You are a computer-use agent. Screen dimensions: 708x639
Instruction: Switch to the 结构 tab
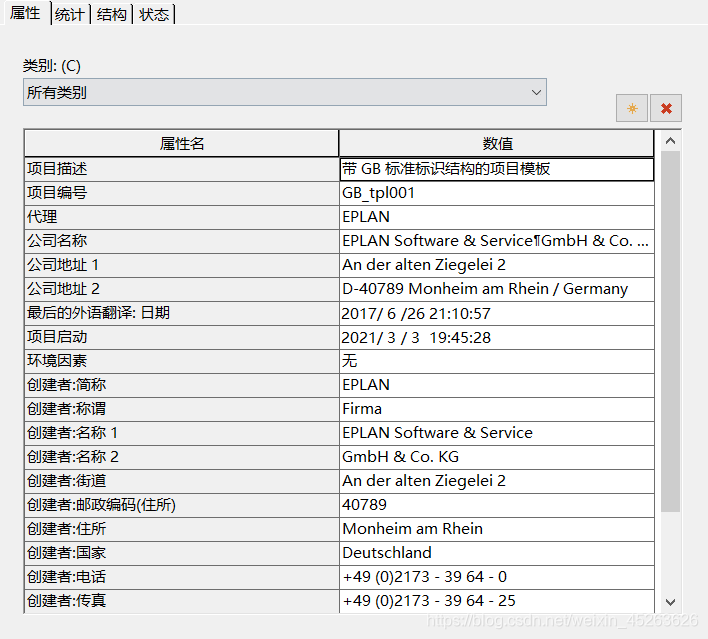(x=111, y=14)
